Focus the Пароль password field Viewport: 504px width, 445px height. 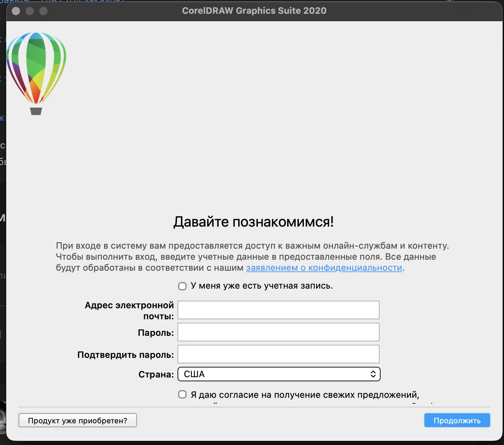pyautogui.click(x=279, y=332)
